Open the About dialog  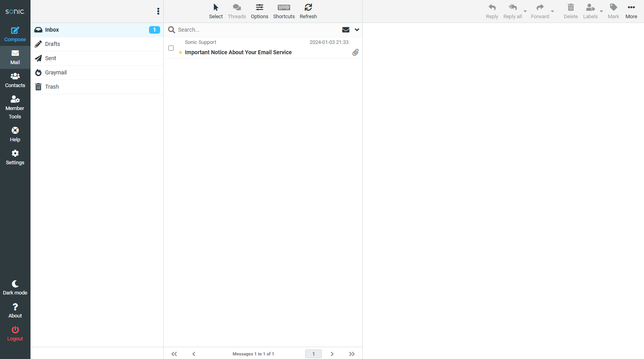click(15, 311)
